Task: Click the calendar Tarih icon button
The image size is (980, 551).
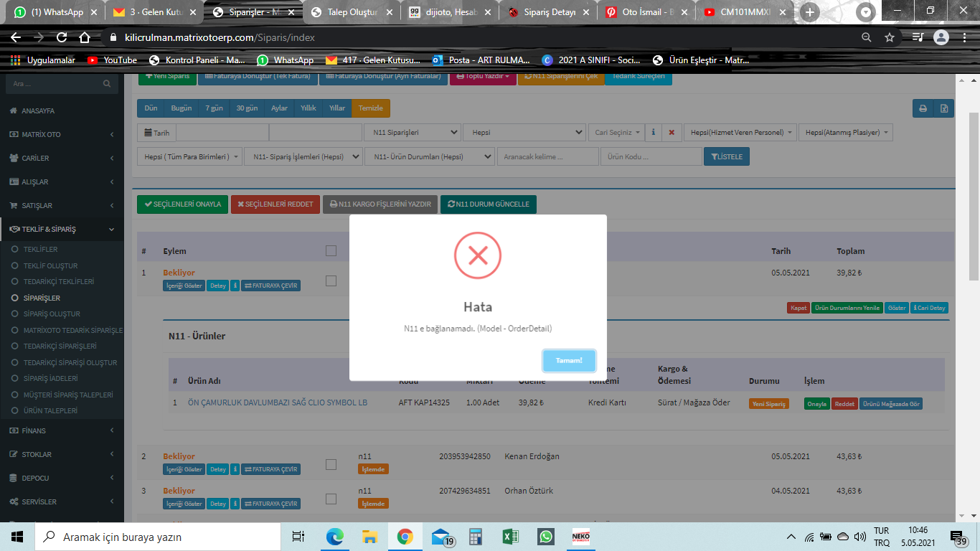Action: pyautogui.click(x=156, y=133)
